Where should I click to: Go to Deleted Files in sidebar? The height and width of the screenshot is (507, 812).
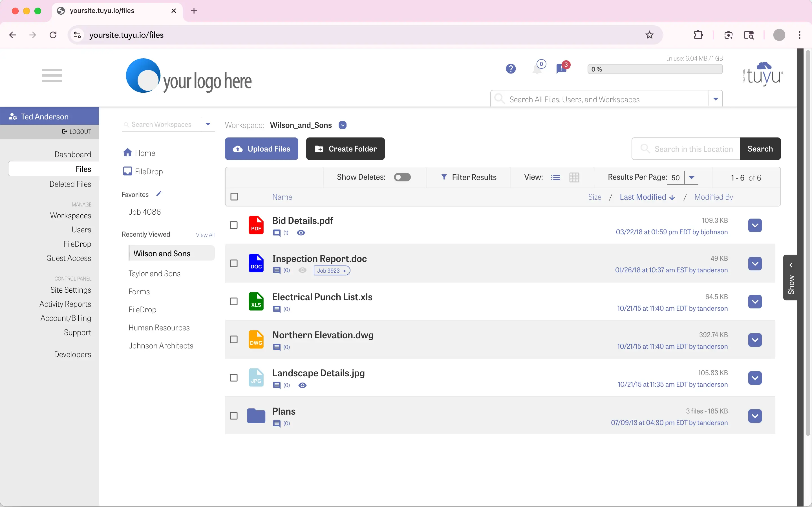point(70,184)
